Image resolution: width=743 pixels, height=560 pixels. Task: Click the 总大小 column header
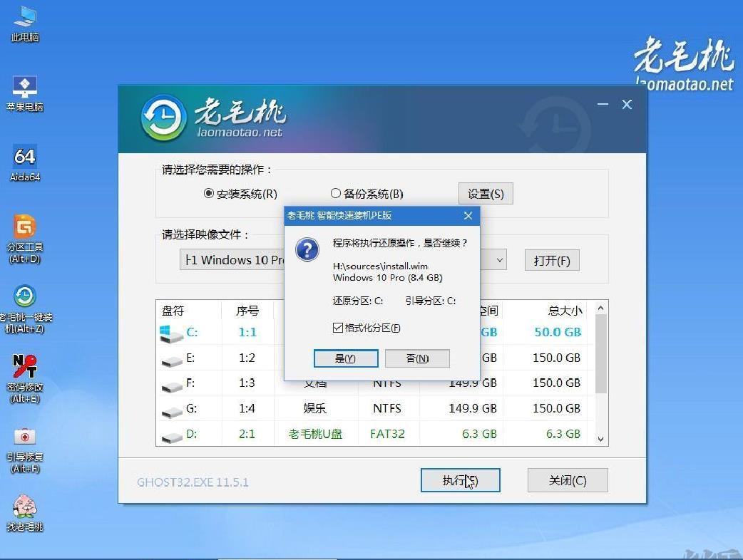coord(565,311)
